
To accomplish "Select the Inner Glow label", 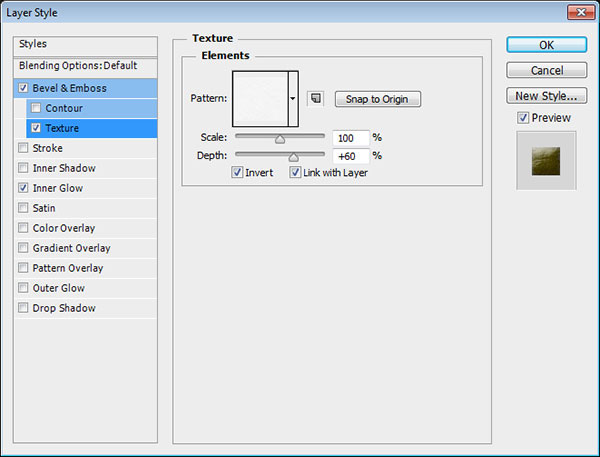I will (58, 188).
